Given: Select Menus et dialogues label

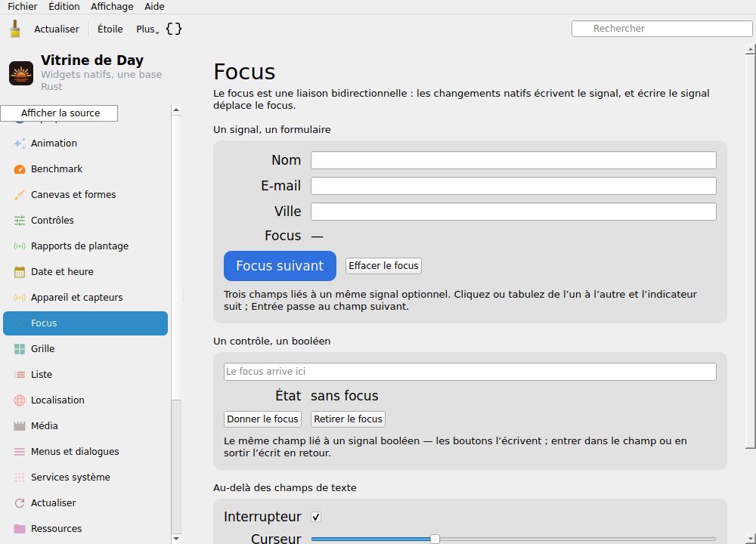Looking at the screenshot, I should [x=75, y=452].
